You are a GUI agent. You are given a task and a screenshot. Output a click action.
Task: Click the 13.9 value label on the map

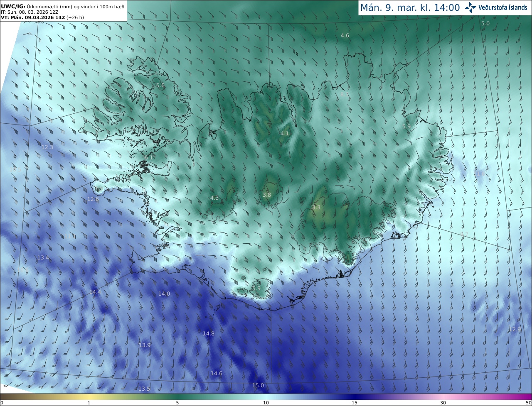(x=145, y=345)
